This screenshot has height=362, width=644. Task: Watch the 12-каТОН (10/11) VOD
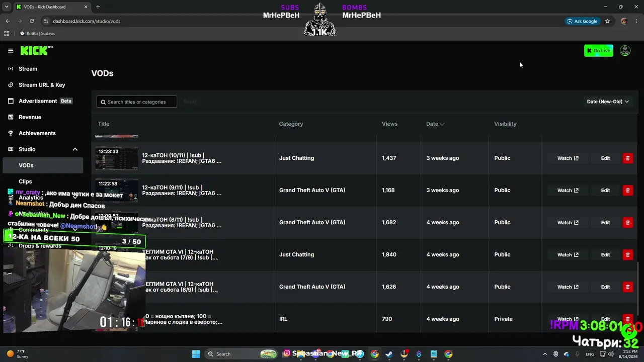[x=568, y=158]
